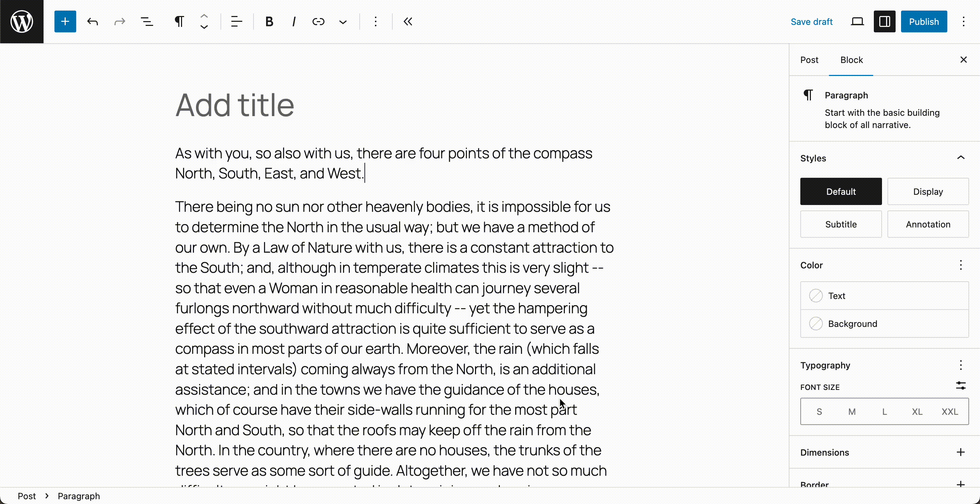
Task: Collapse the Styles section
Action: pyautogui.click(x=961, y=158)
